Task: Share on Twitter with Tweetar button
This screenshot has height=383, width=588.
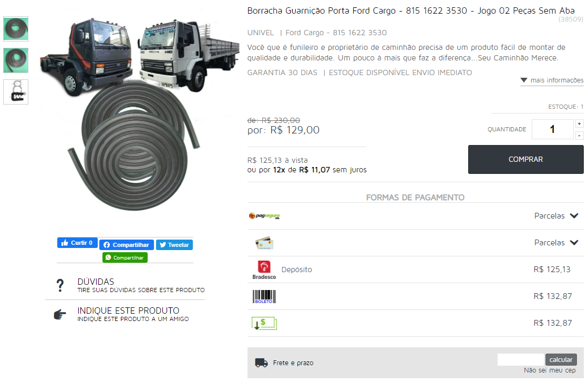Action: pos(174,245)
